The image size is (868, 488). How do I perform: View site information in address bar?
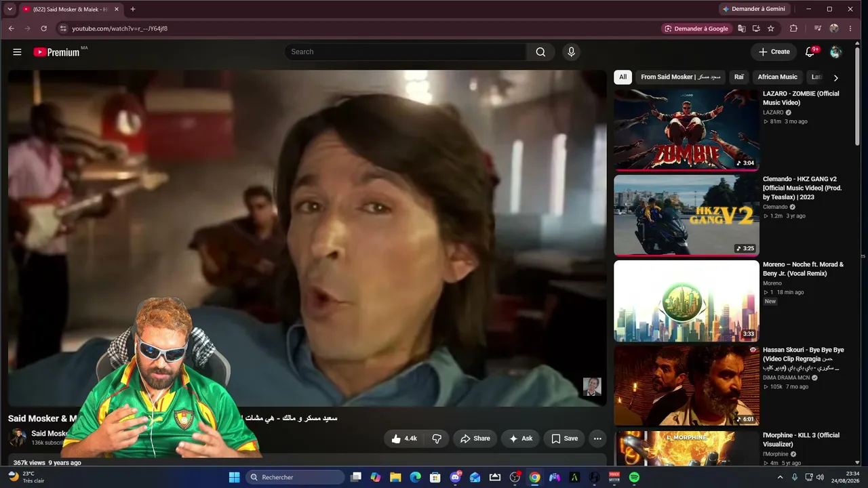tap(63, 28)
